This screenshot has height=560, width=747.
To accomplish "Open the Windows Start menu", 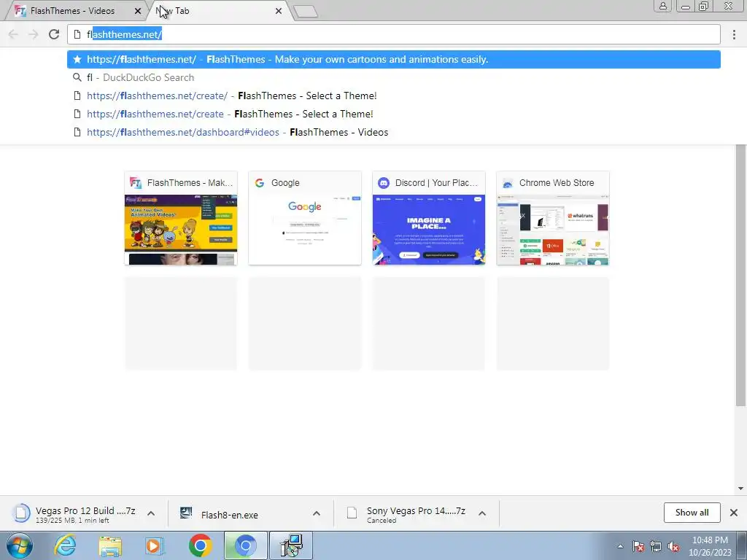I will (x=19, y=545).
